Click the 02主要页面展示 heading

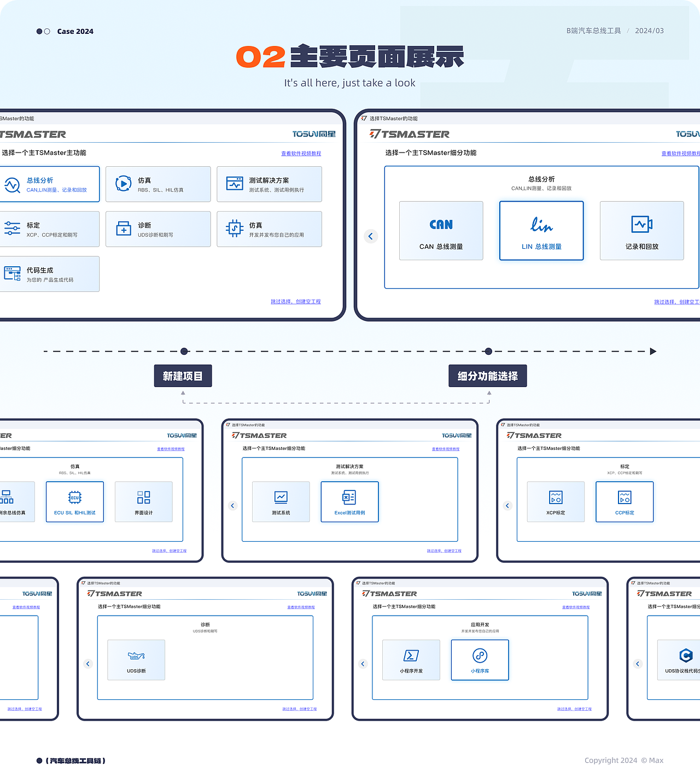tap(350, 57)
